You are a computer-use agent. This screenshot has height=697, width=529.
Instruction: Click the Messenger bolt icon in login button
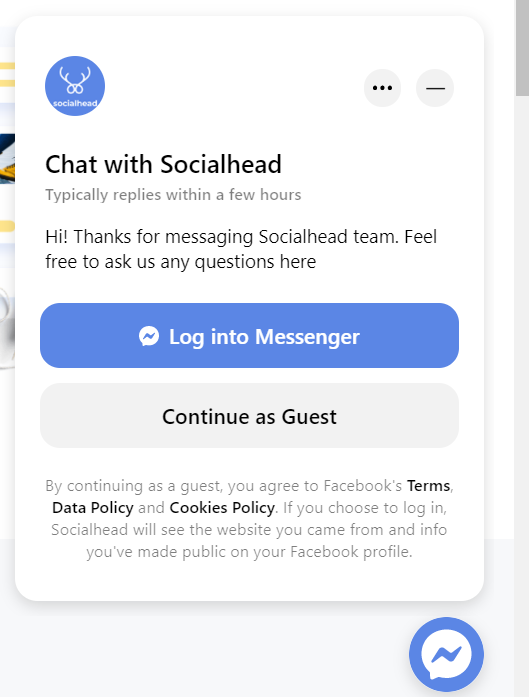pyautogui.click(x=149, y=336)
